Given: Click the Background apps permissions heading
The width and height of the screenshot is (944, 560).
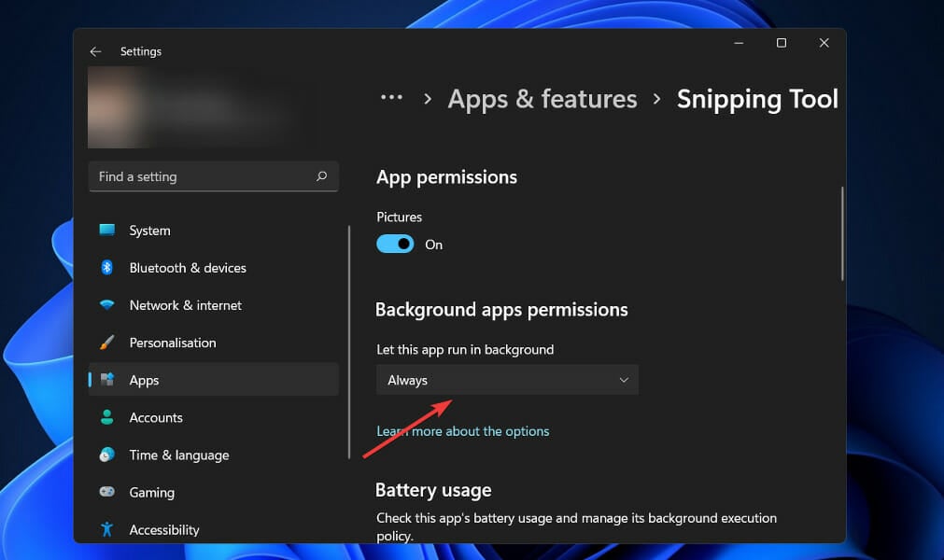Looking at the screenshot, I should 501,309.
